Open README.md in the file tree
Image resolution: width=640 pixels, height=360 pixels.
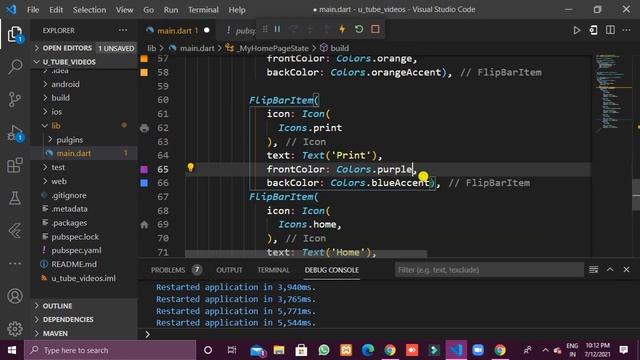coord(74,264)
